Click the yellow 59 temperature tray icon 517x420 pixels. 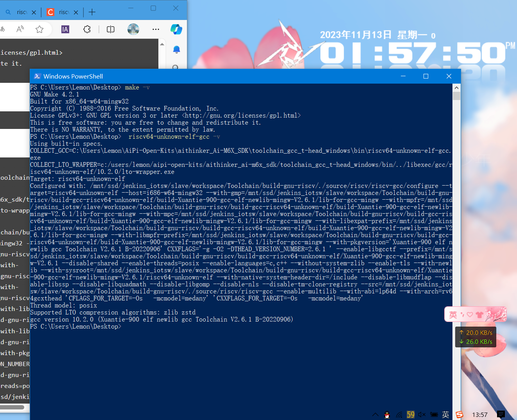(x=411, y=415)
